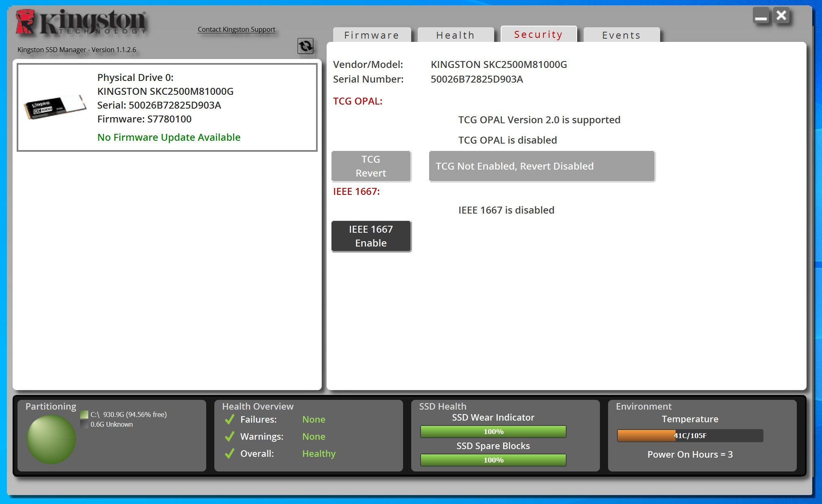Click the IEEE 1667 Enable button
This screenshot has height=504, width=822.
371,236
